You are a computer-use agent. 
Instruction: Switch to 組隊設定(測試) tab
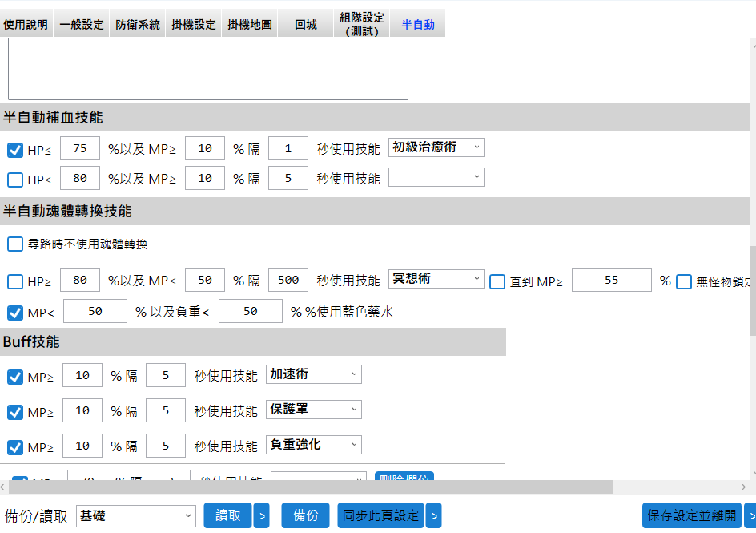362,24
